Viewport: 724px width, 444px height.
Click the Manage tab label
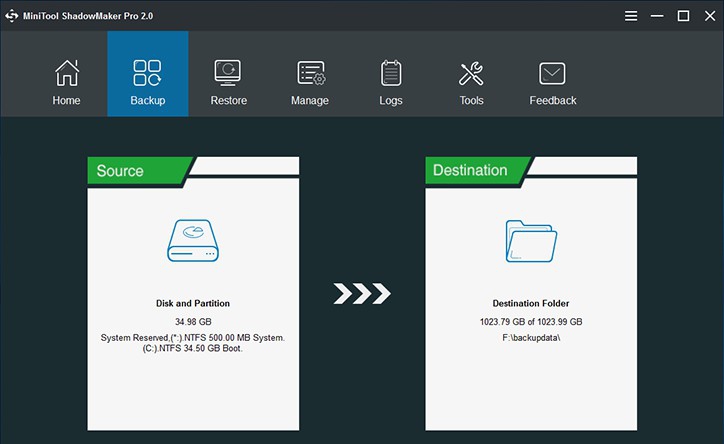(310, 101)
